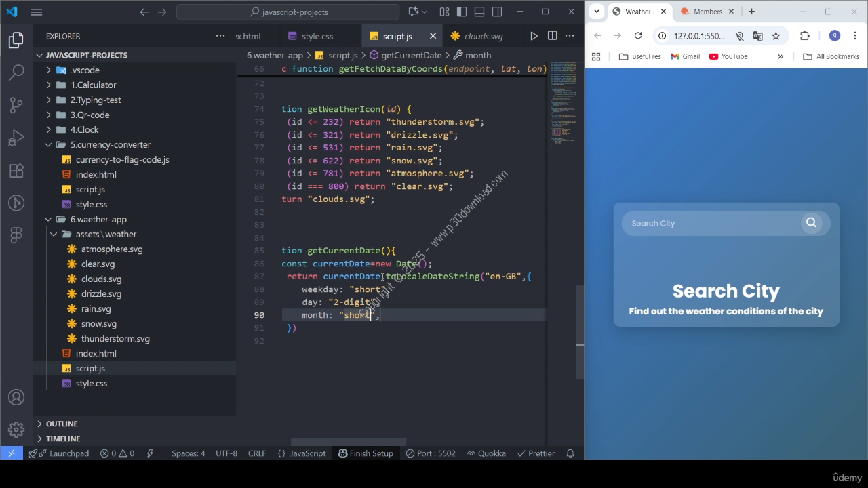Open the Extensions view
This screenshot has height=488, width=868.
(x=16, y=171)
